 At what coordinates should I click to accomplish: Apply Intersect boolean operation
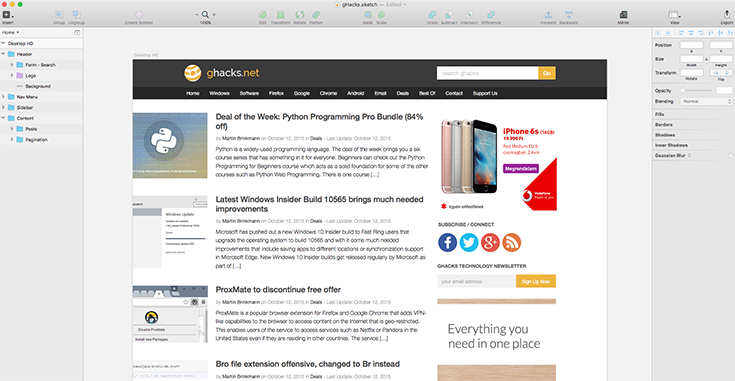click(469, 15)
